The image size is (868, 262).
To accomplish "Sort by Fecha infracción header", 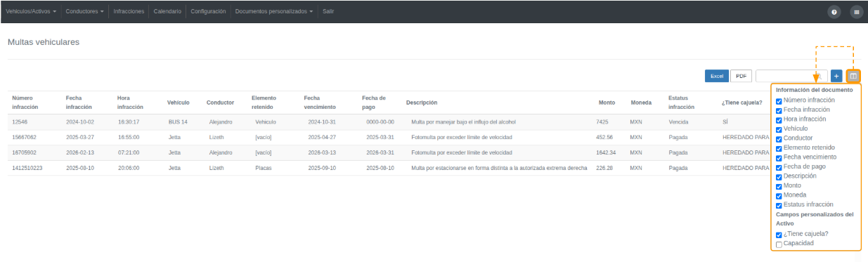I will point(79,103).
